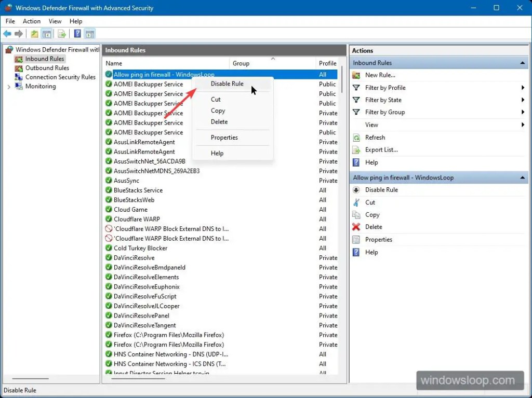Open the Action menu in the menu bar
Image resolution: width=532 pixels, height=398 pixels.
[x=32, y=21]
